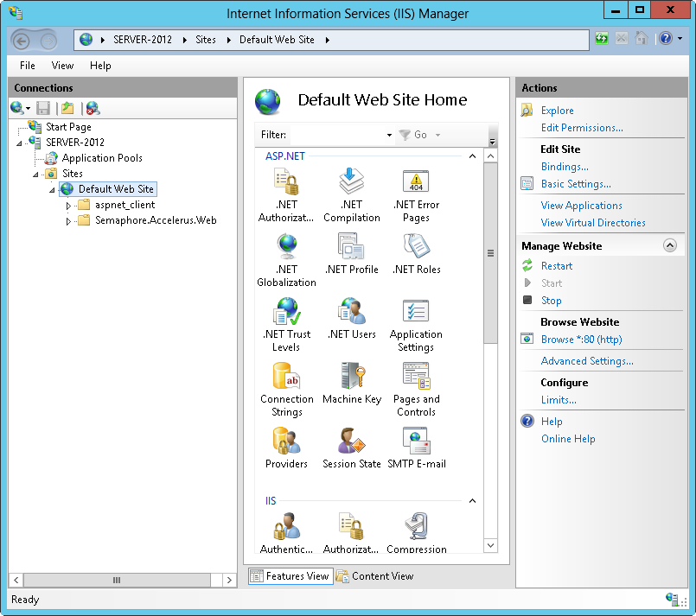Open the File menu

click(28, 66)
